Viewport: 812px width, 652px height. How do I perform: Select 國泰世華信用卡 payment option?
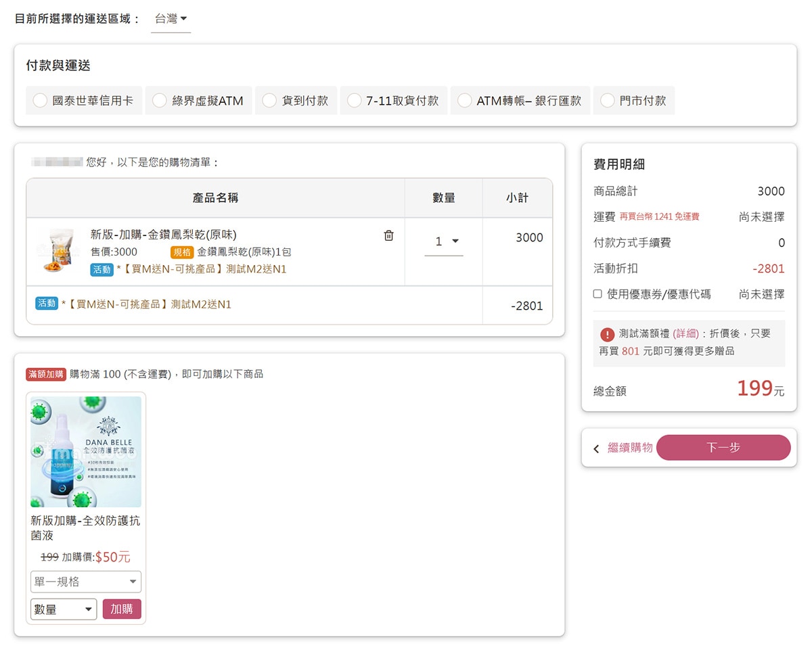(41, 101)
